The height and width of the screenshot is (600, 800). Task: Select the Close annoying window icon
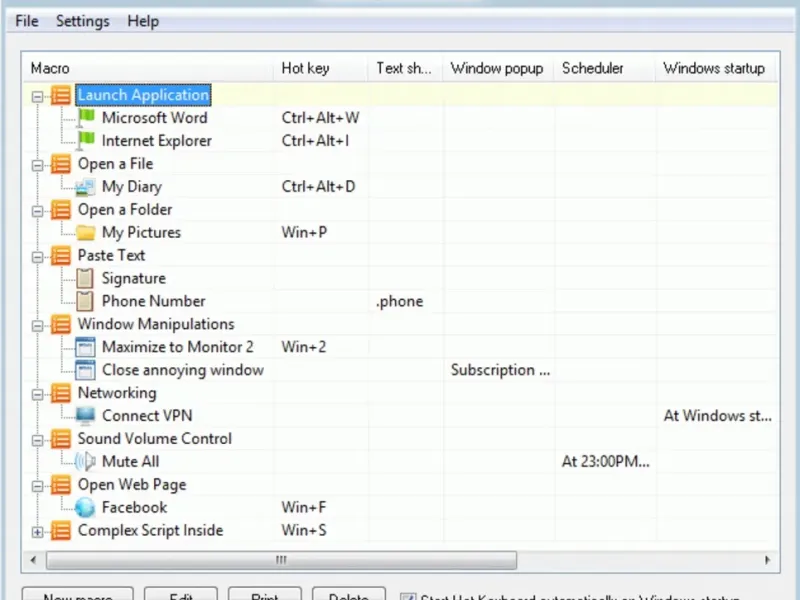(85, 370)
